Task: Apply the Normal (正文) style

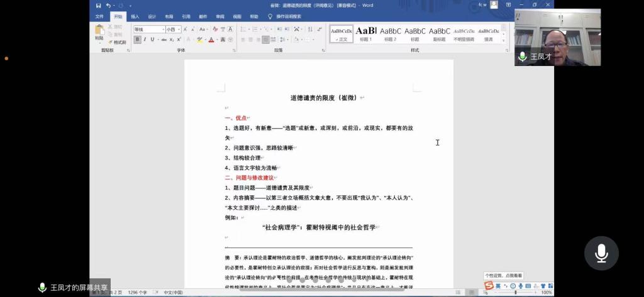Action: coord(341,34)
